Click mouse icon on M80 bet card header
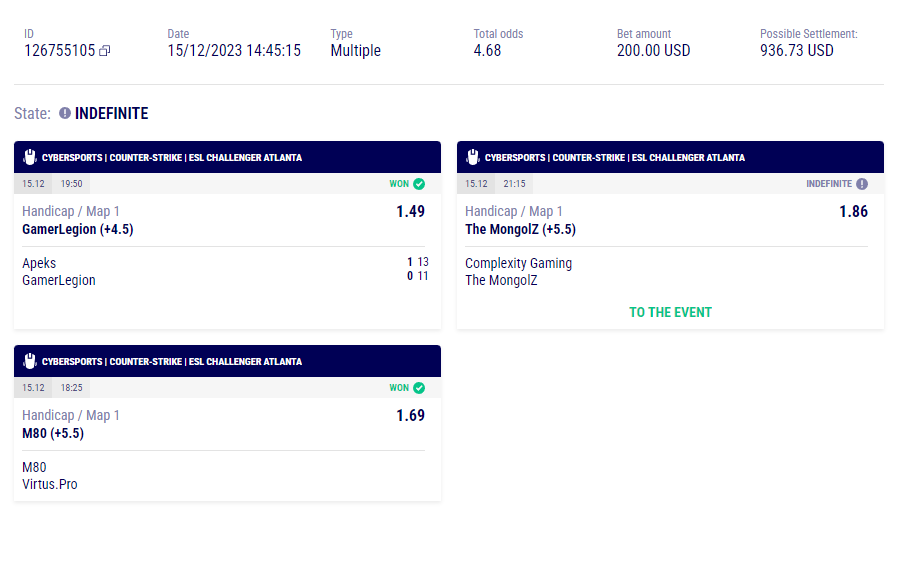The height and width of the screenshot is (585, 903). click(29, 361)
